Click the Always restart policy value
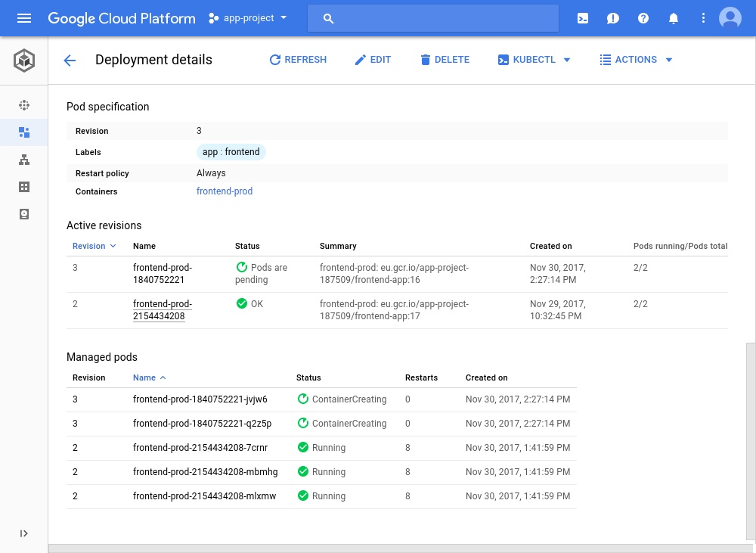Viewport: 756px width, 553px height. pos(211,173)
